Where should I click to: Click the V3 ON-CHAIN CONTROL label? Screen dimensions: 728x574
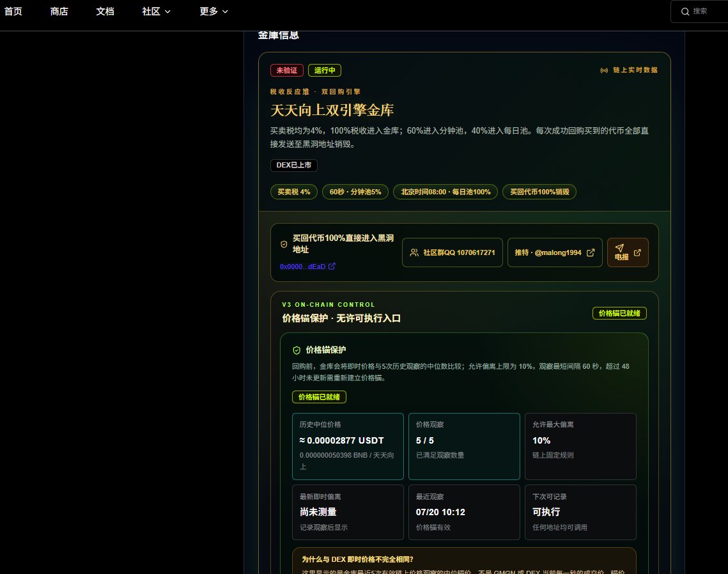[x=329, y=305]
